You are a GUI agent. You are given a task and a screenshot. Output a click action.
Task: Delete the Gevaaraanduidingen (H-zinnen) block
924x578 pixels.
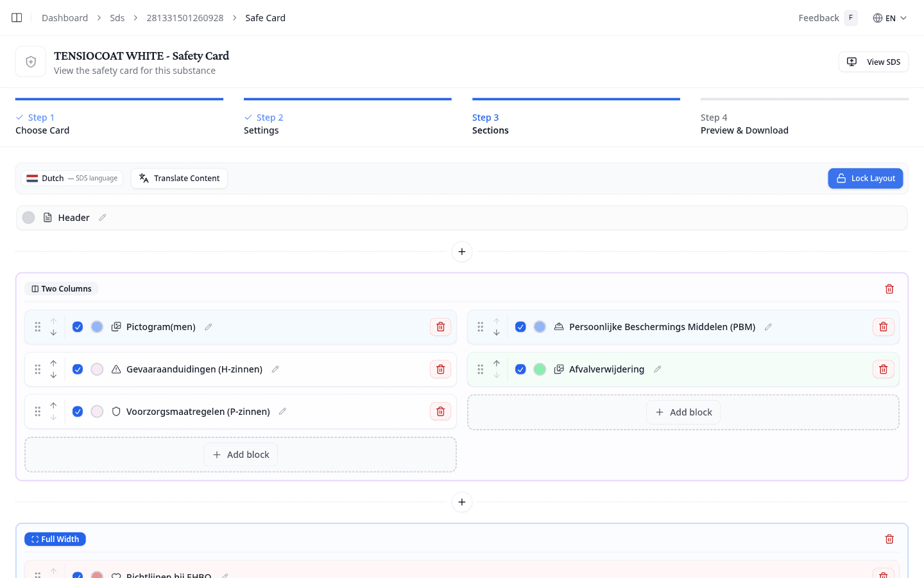(441, 369)
